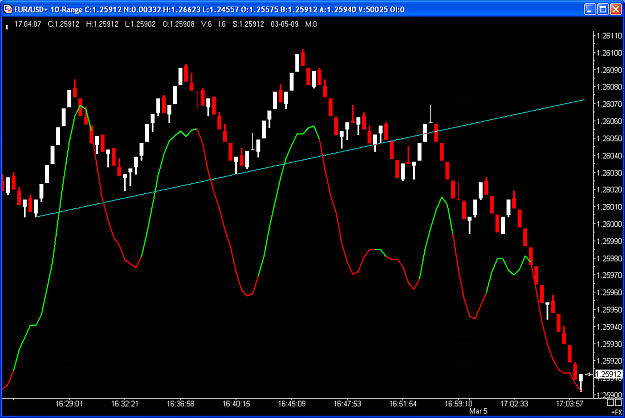Click the +FX indicator at bottom right
This screenshot has width=625, height=418.
coord(616,412)
